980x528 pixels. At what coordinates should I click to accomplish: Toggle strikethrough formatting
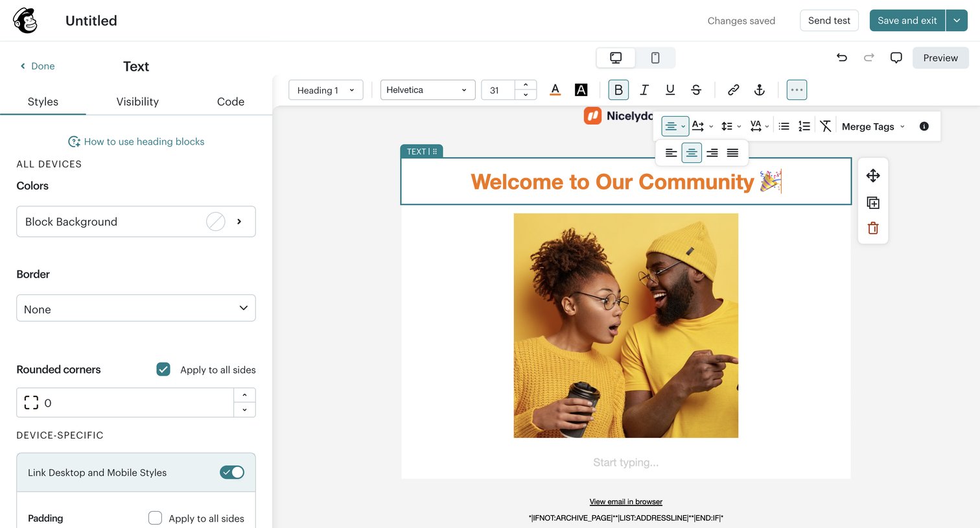696,90
